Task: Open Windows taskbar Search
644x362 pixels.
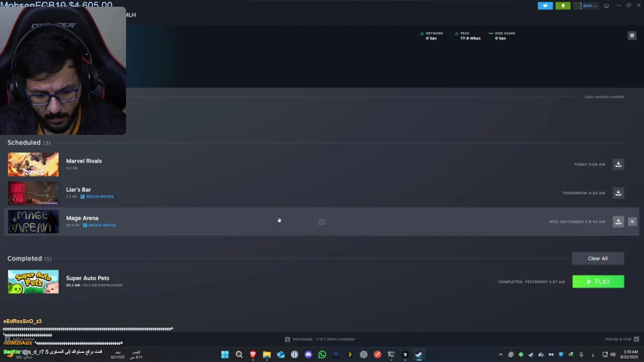Action: click(239, 354)
